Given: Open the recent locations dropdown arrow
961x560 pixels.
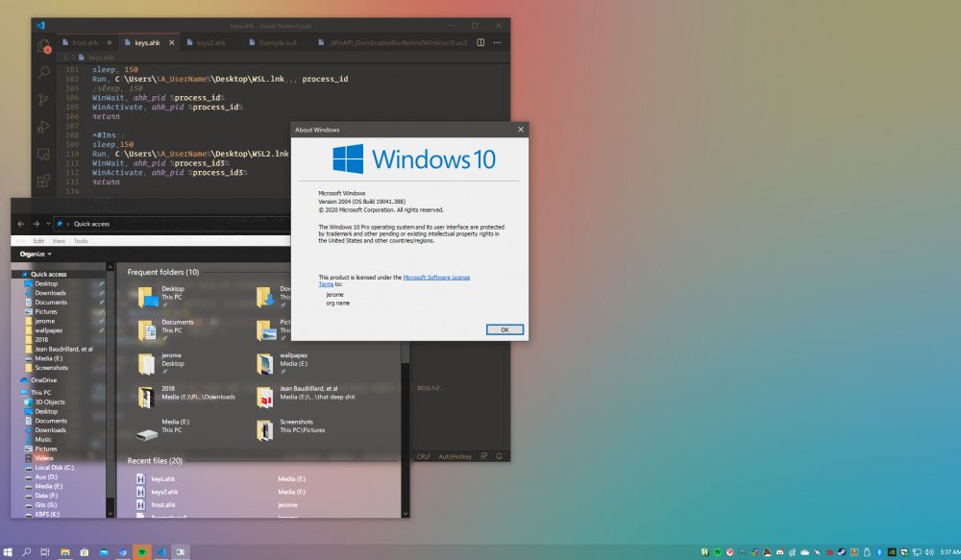Looking at the screenshot, I should 50,224.
